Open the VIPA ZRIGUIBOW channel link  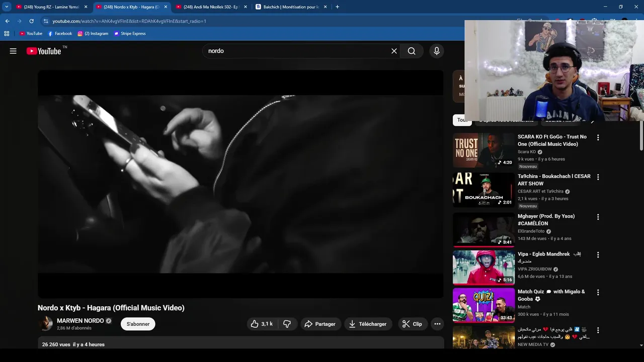pyautogui.click(x=535, y=269)
